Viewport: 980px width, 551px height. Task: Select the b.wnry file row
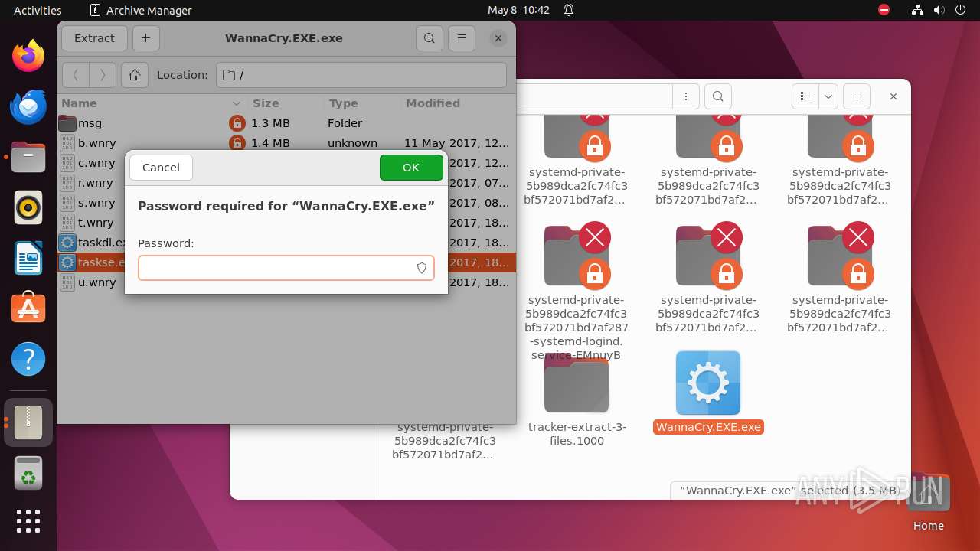tap(286, 143)
